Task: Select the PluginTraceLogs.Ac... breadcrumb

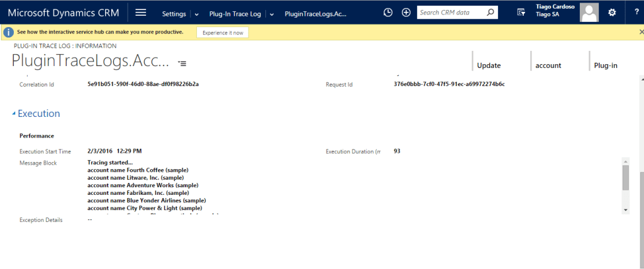Action: point(316,14)
